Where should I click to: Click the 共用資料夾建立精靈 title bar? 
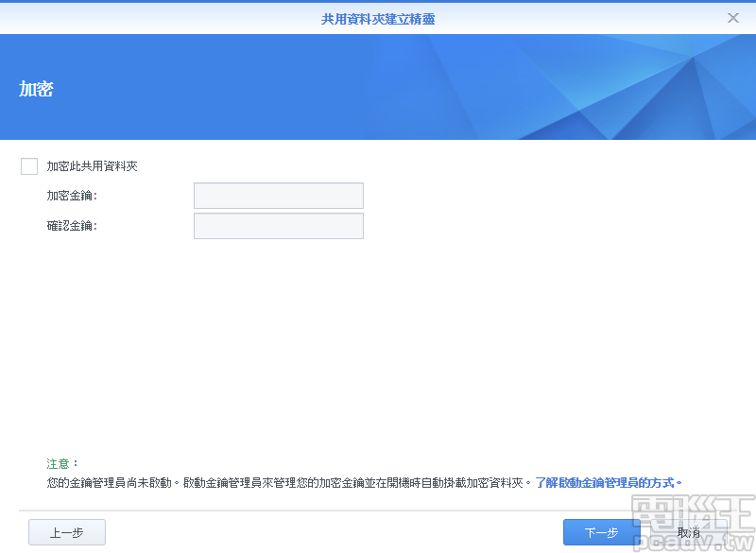[378, 18]
